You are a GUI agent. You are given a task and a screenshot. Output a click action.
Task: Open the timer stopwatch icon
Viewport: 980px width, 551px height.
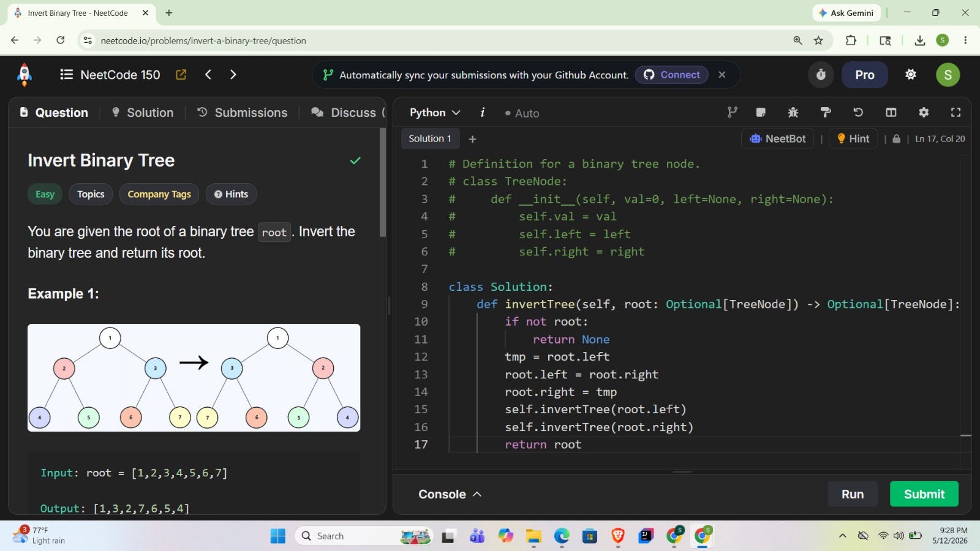821,75
